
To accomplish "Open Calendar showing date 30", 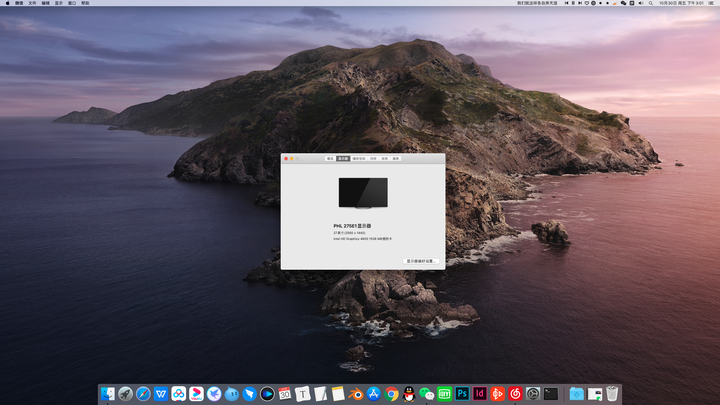I will (285, 394).
